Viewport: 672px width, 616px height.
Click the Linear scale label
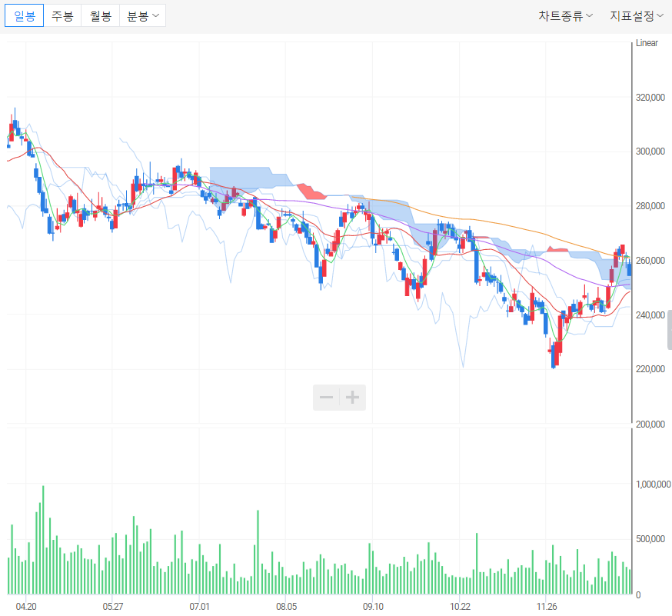click(647, 43)
